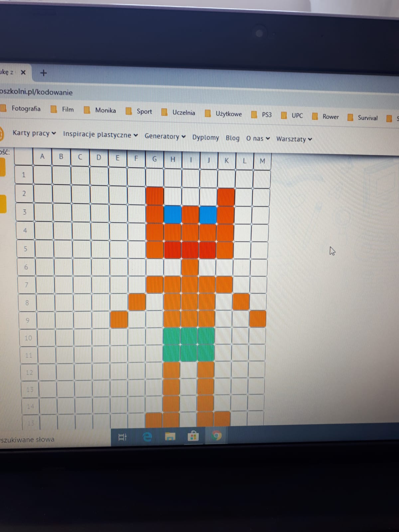
Task: Expand the Karty pracy menu
Action: click(34, 133)
